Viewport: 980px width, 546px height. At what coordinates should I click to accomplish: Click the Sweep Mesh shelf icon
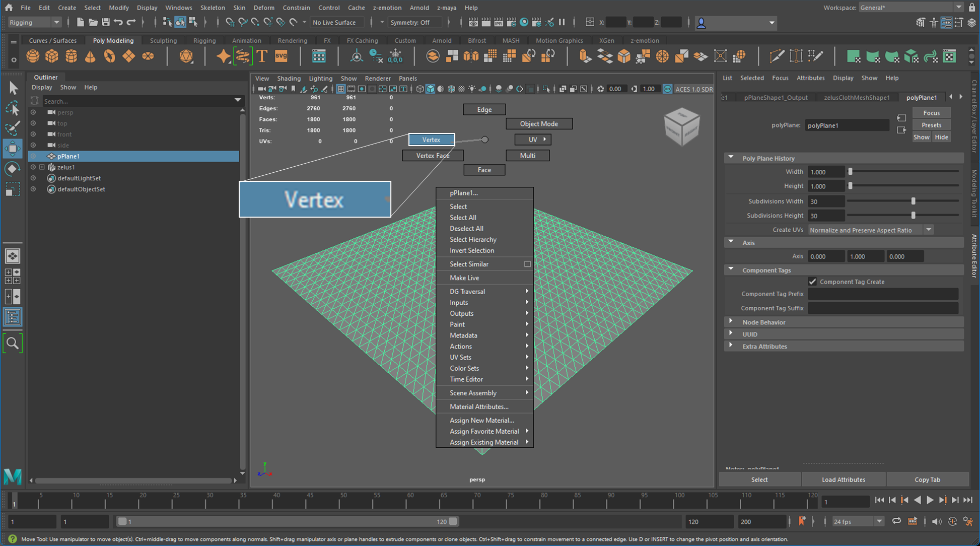[x=243, y=56]
